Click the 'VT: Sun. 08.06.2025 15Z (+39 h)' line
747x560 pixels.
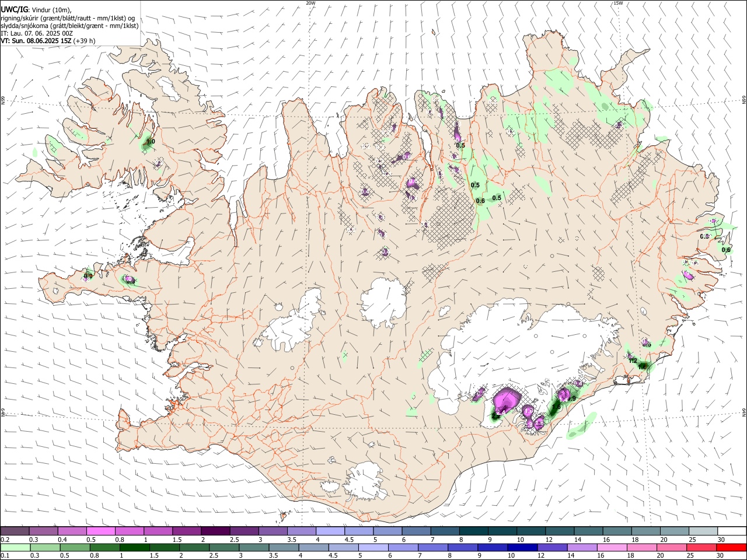click(48, 41)
